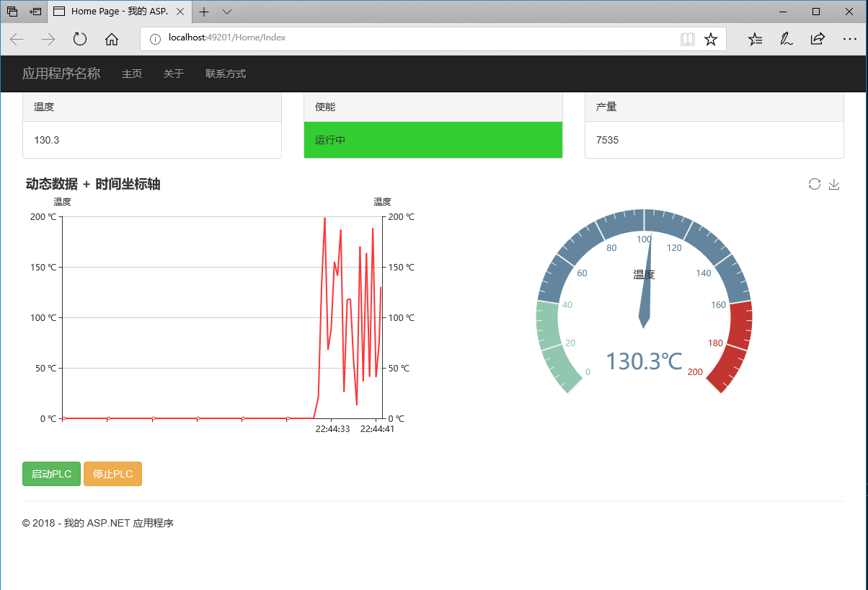This screenshot has height=590, width=868.
Task: Select the Home Page browser tab
Action: click(x=120, y=12)
